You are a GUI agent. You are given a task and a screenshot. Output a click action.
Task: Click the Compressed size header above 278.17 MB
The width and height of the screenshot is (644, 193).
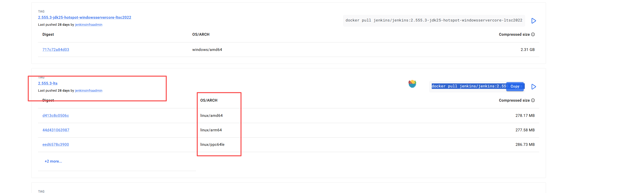(x=514, y=100)
